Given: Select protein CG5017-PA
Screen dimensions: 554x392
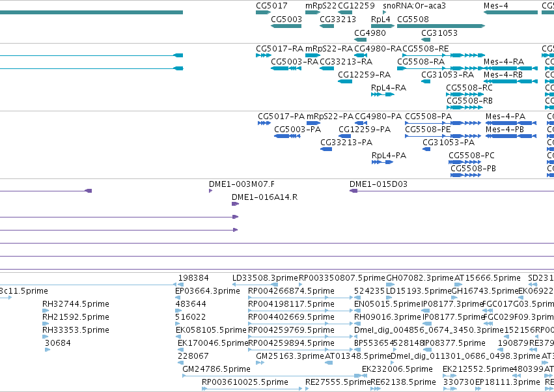Looking at the screenshot, I should (x=281, y=117).
